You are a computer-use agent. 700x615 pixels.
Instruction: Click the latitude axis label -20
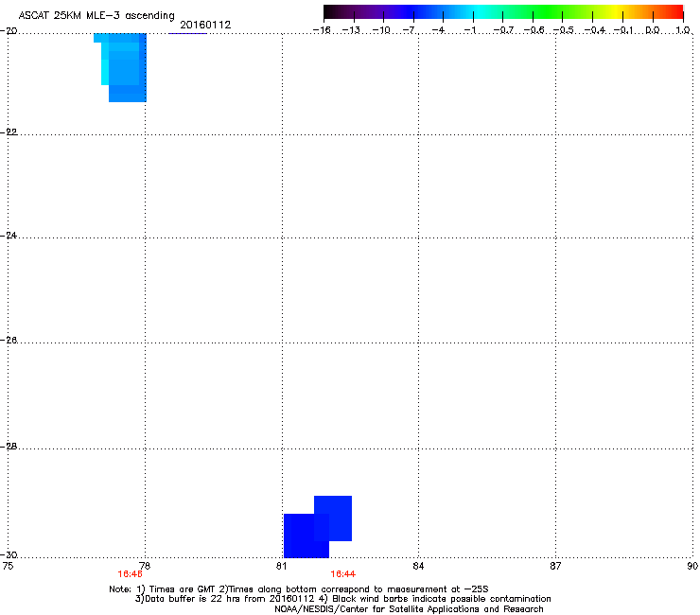point(9,31)
